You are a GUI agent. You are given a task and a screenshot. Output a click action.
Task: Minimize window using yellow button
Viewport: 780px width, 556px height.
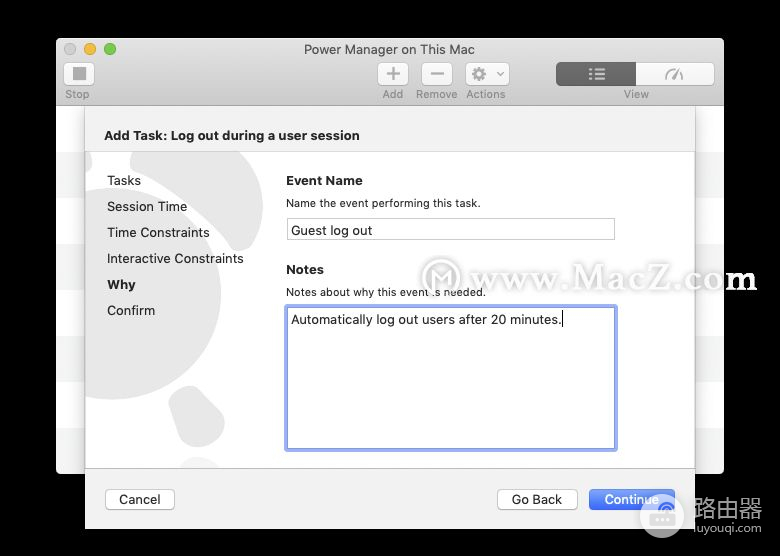click(90, 49)
